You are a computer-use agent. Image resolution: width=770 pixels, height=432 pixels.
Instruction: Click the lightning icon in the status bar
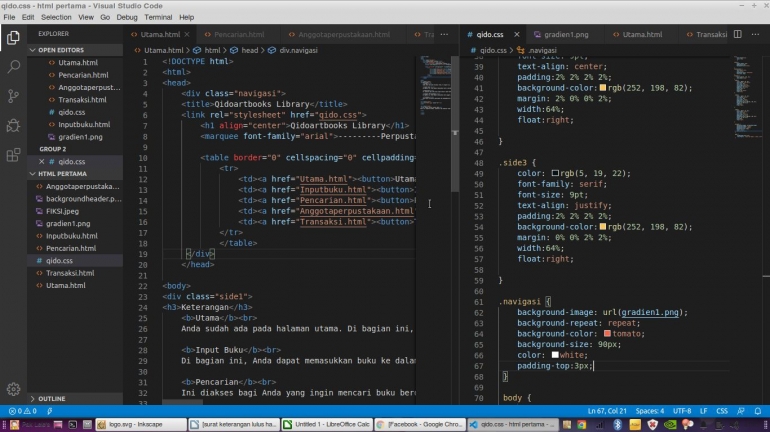tap(50, 411)
